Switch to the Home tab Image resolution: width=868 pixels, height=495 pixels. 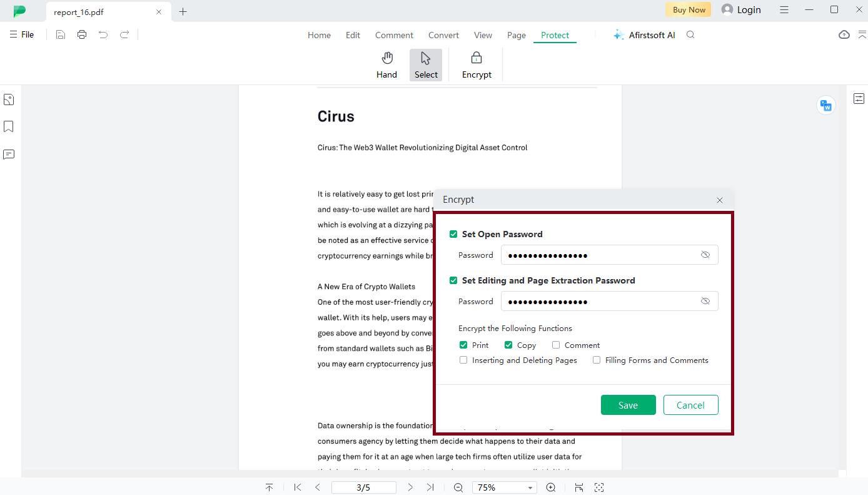pos(319,35)
